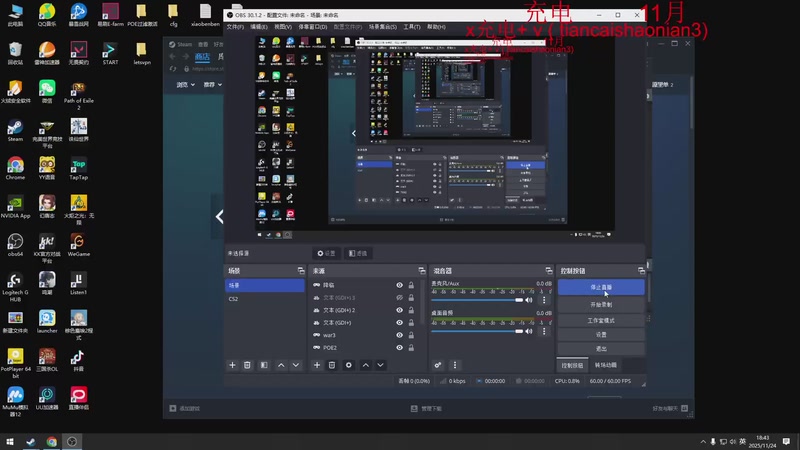Toggle lock on Text (GDI+) 2 source

tap(411, 310)
